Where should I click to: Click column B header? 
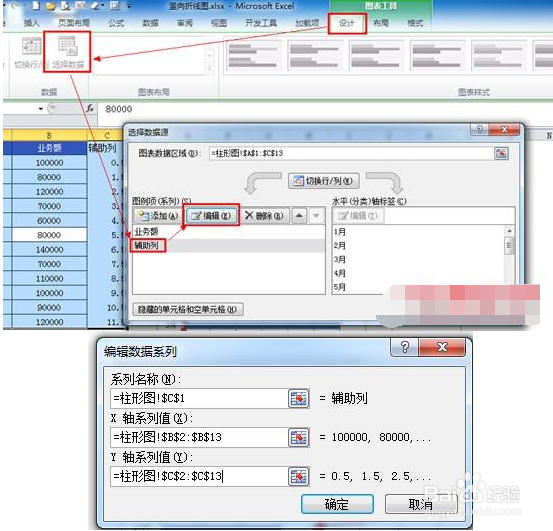point(49,135)
